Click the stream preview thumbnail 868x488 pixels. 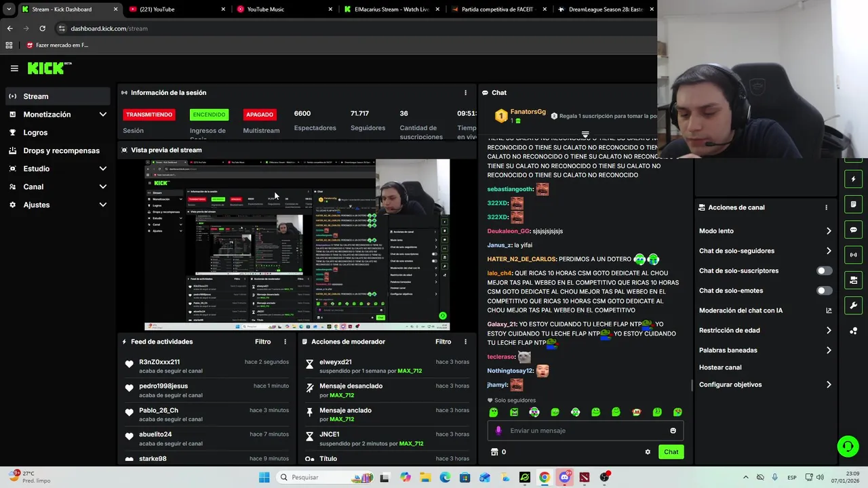pos(297,245)
